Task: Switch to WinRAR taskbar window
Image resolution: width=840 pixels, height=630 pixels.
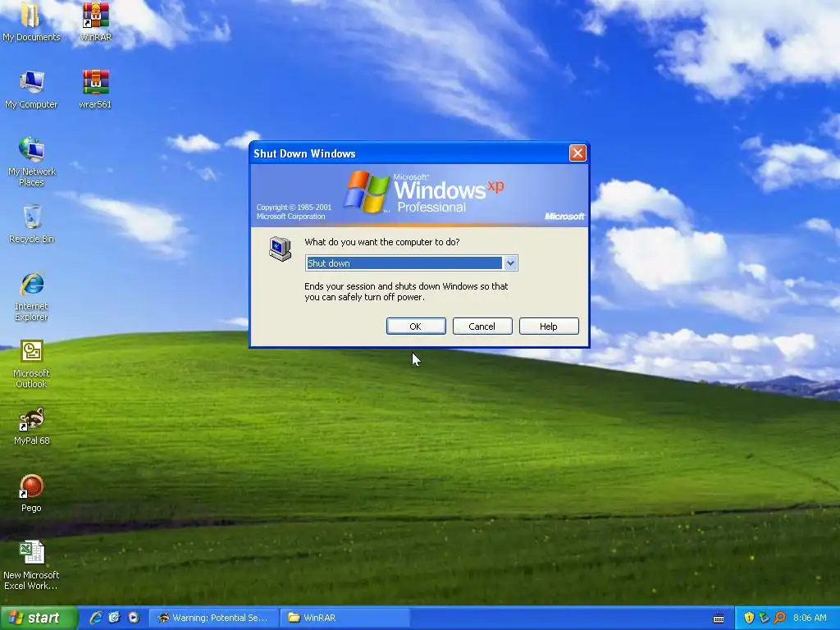Action: tap(345, 618)
